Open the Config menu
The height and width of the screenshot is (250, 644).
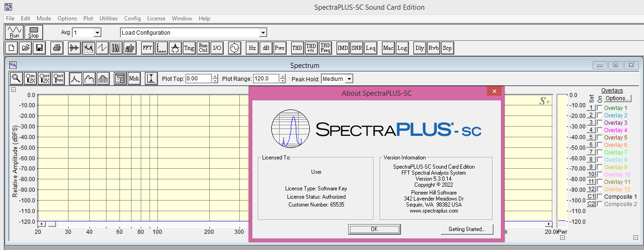pyautogui.click(x=132, y=18)
